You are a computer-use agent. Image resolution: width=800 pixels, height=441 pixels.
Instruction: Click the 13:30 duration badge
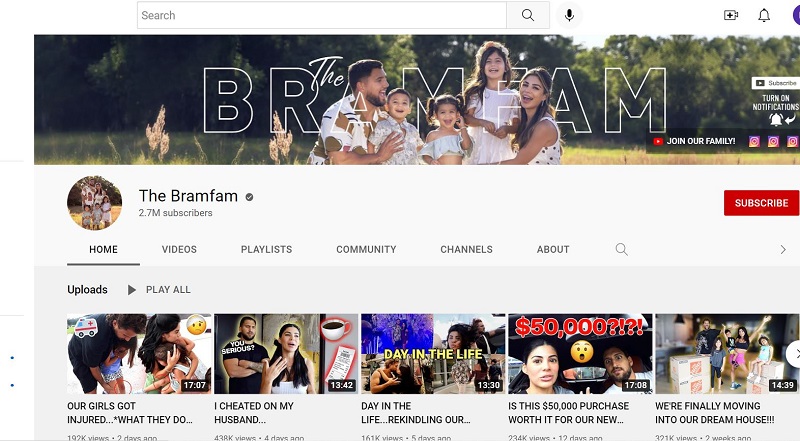(489, 385)
